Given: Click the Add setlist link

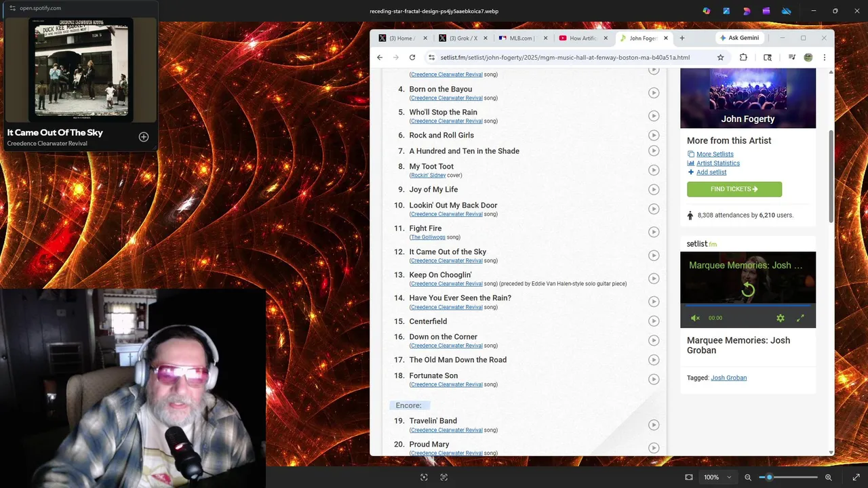Looking at the screenshot, I should click(711, 172).
